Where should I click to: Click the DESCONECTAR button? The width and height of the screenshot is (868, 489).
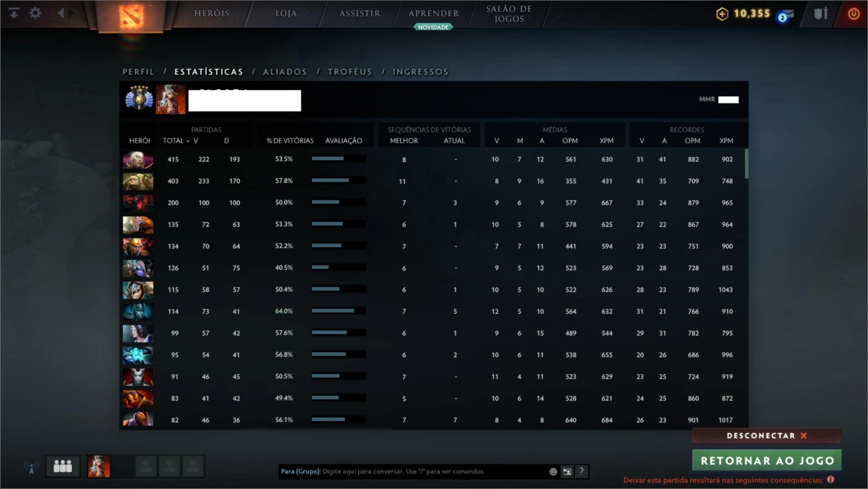(x=767, y=436)
